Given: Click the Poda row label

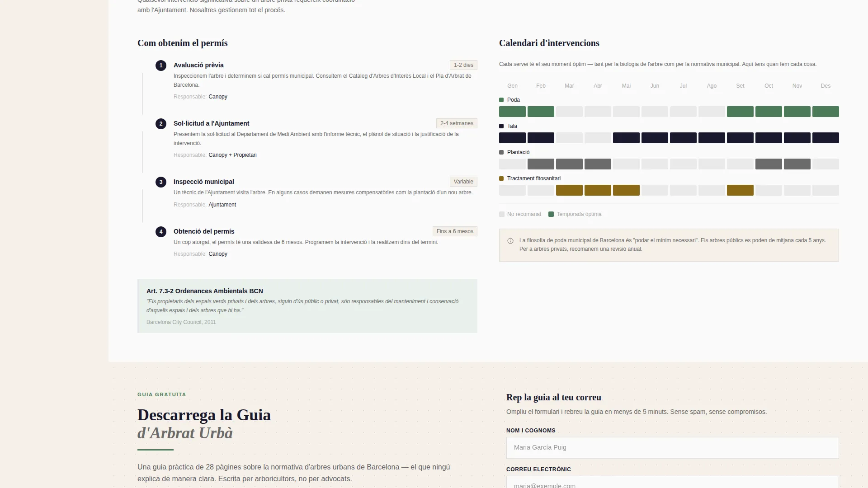Looking at the screenshot, I should 514,100.
